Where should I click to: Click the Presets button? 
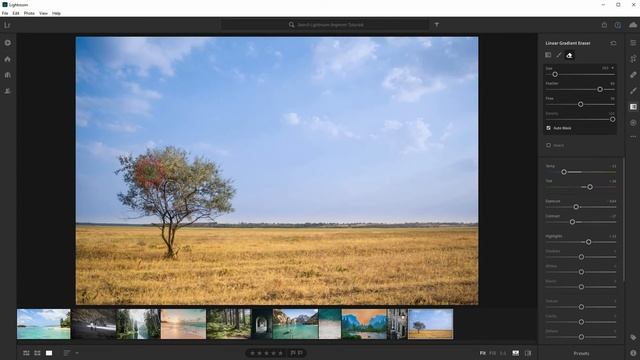(x=581, y=353)
